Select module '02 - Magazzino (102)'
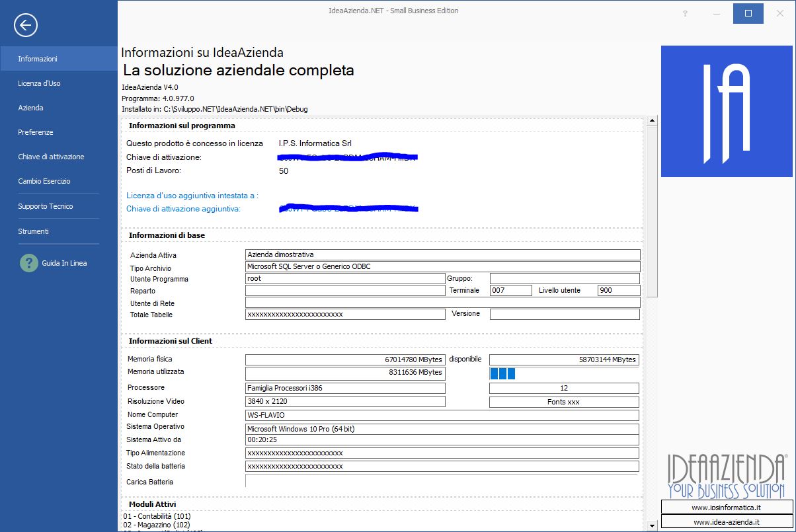 pyautogui.click(x=155, y=525)
